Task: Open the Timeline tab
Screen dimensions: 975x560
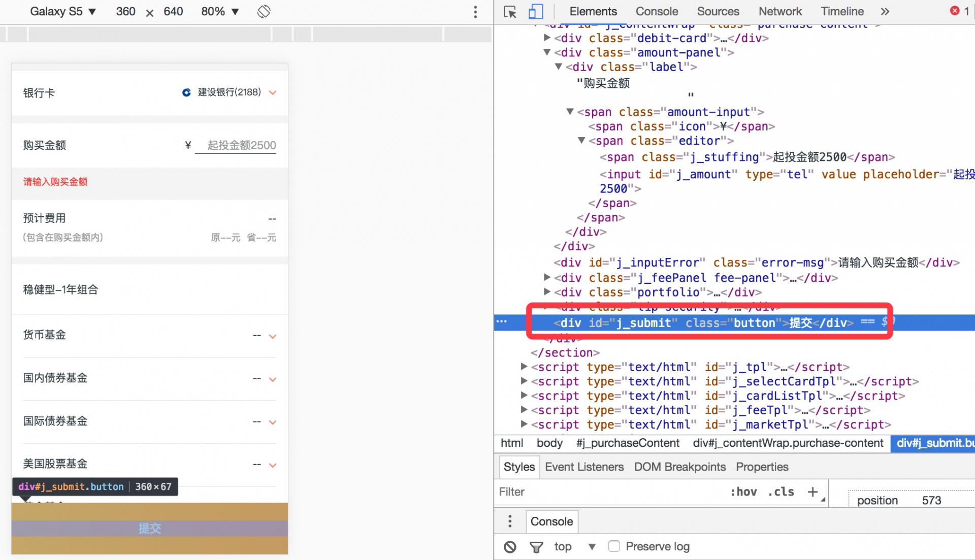Action: (842, 12)
